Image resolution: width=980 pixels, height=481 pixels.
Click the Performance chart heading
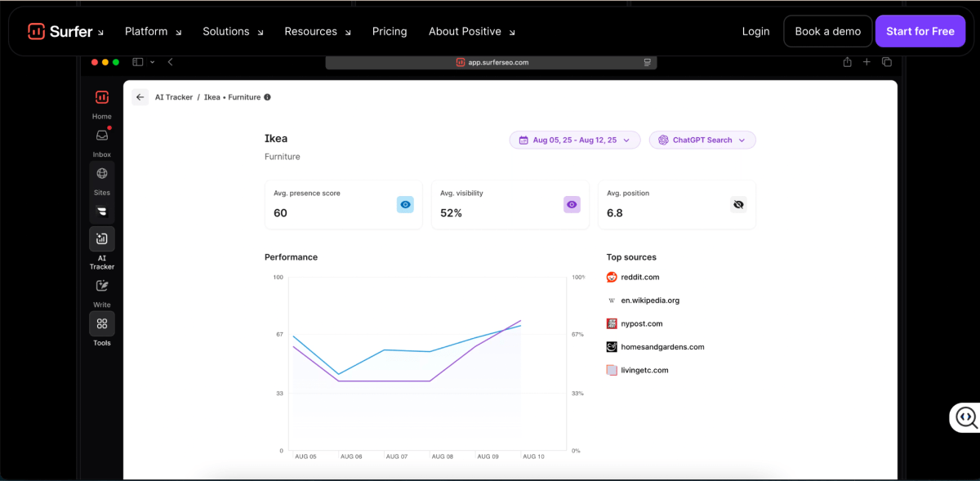pos(291,257)
